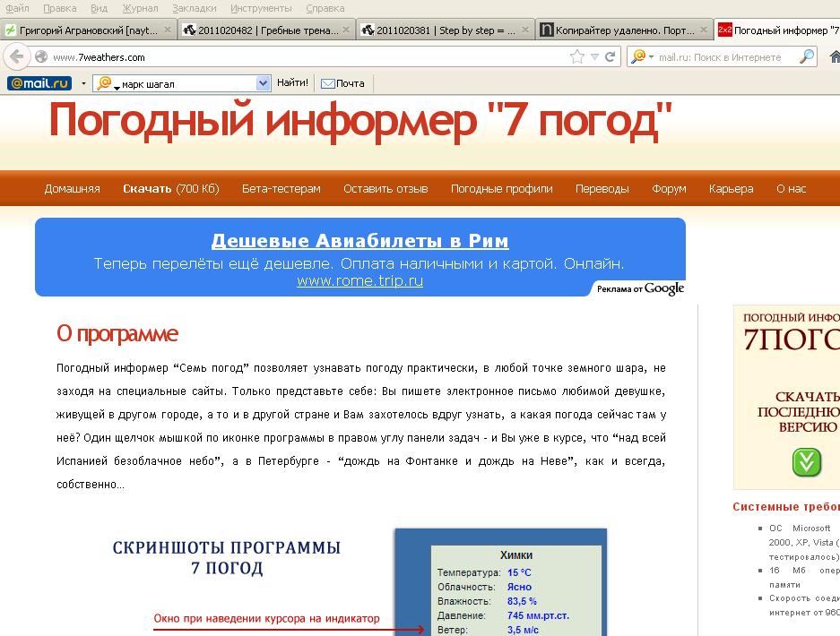
Task: Click the Влажность value 83,5 %
Action: pos(522,601)
